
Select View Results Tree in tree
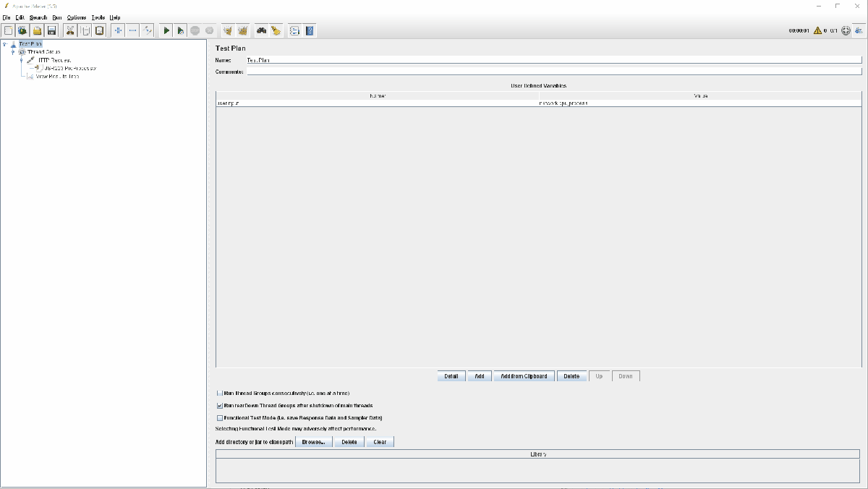(x=57, y=76)
